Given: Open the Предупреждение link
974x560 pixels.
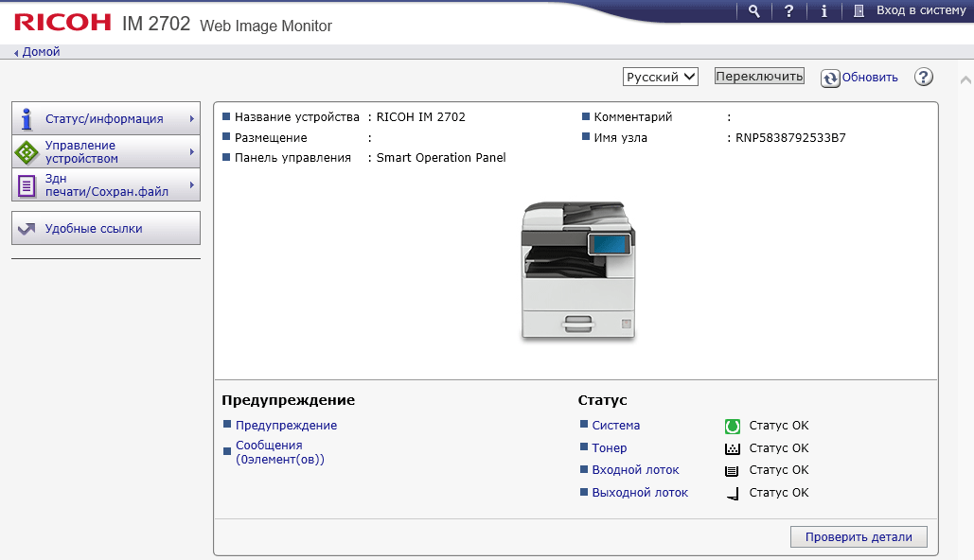Looking at the screenshot, I should click(x=287, y=426).
